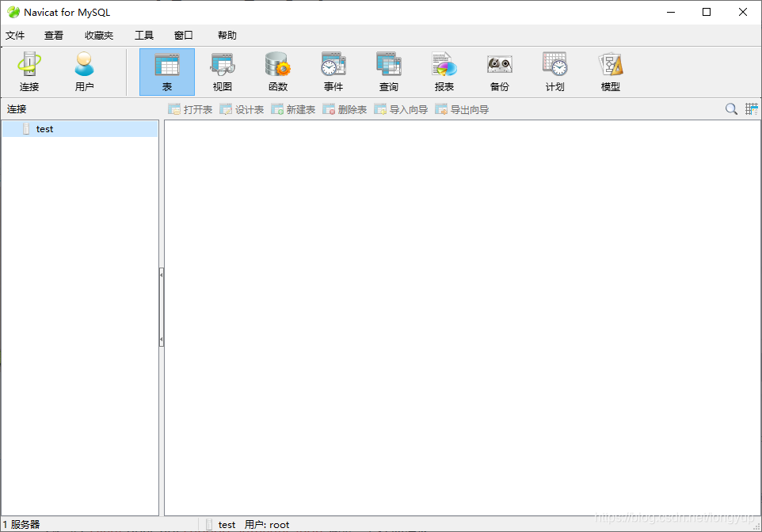Image resolution: width=762 pixels, height=532 pixels.
Task: Click 新建表 (New Table) button
Action: click(293, 109)
